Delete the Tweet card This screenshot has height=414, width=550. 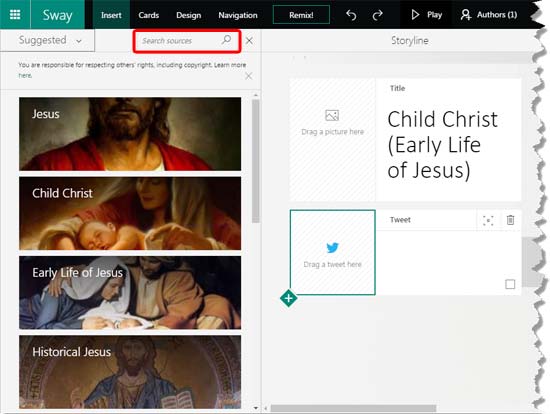coord(510,220)
